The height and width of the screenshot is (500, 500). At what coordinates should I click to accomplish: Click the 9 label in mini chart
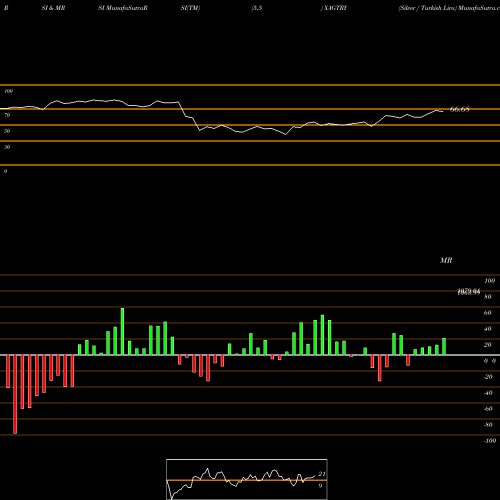[x=320, y=486]
